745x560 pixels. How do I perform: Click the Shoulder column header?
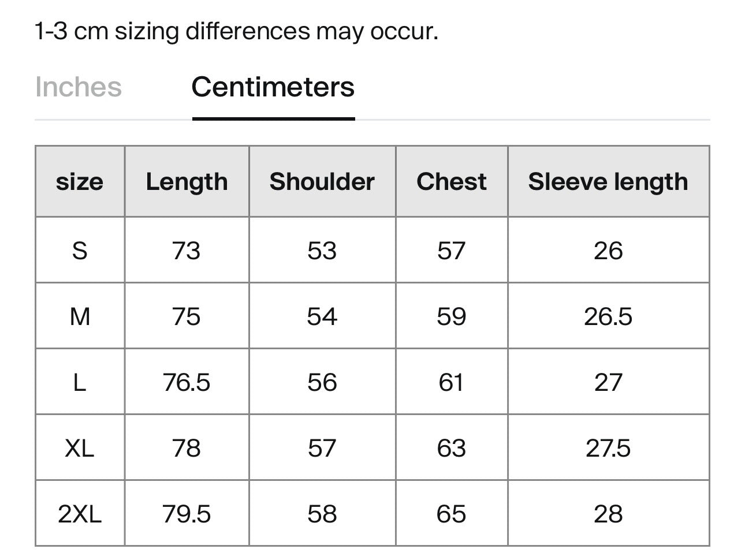coord(322,181)
